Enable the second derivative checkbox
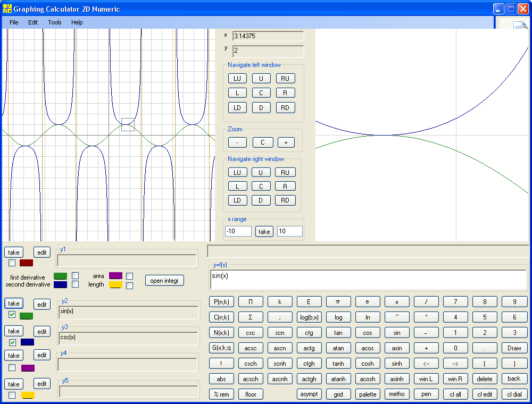The height and width of the screenshot is (404, 532). tap(76, 284)
